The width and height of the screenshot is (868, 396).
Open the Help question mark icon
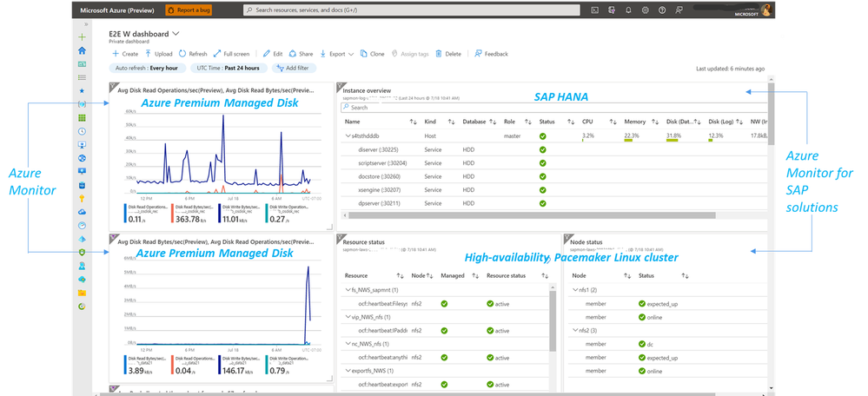tap(662, 10)
